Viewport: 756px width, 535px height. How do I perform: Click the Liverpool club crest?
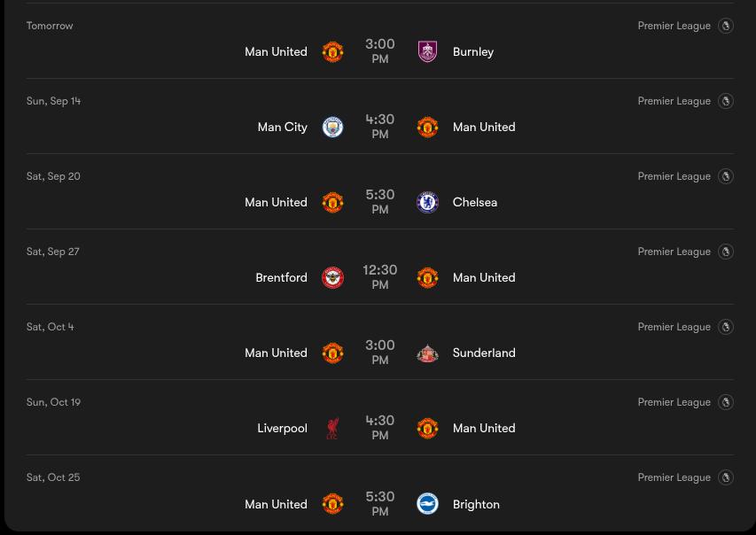pyautogui.click(x=332, y=428)
